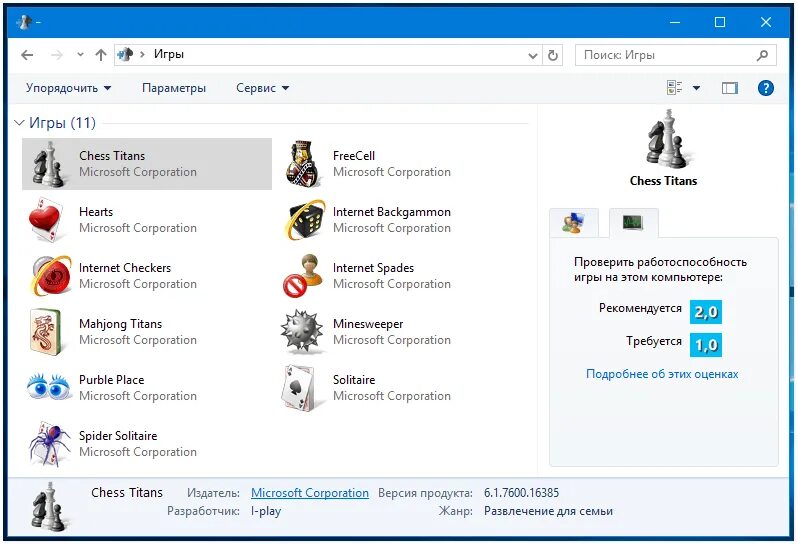Change the view layout icon
The image size is (798, 545).
point(674,88)
